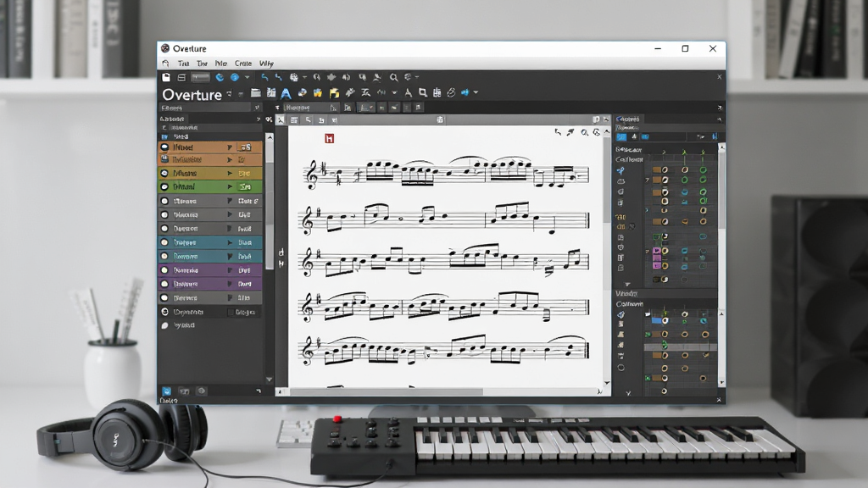Click the small icon at score header center

click(x=440, y=119)
